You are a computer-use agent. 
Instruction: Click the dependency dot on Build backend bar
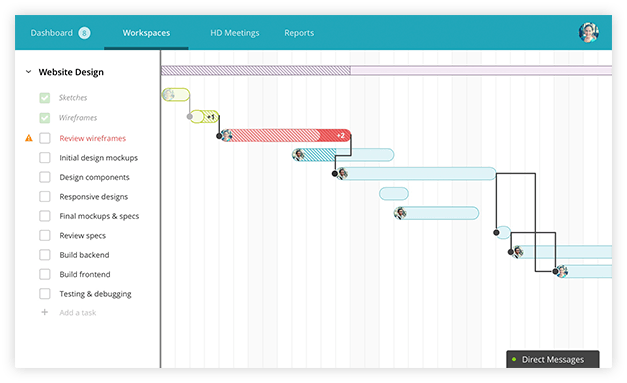coord(511,252)
